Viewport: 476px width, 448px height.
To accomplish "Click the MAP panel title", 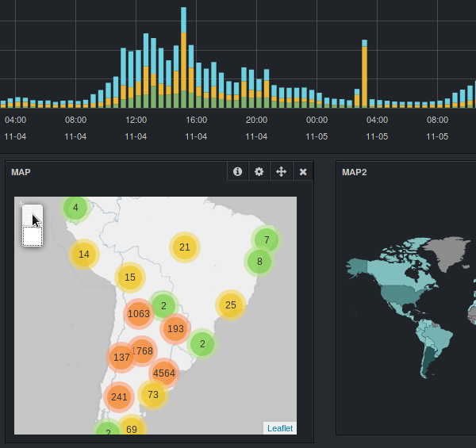I will (21, 172).
